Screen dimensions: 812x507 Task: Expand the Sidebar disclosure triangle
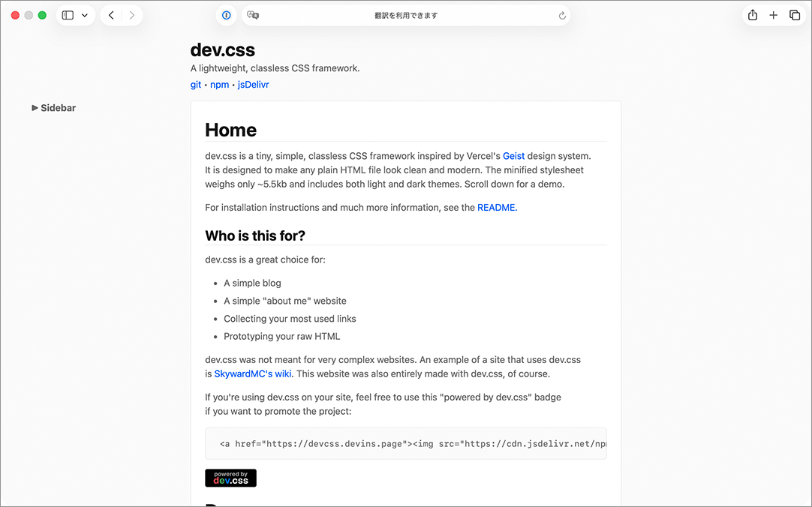[x=35, y=107]
